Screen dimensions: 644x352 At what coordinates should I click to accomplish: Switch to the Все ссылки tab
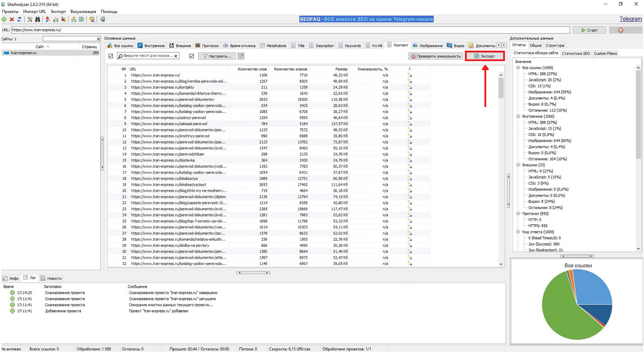pos(120,46)
